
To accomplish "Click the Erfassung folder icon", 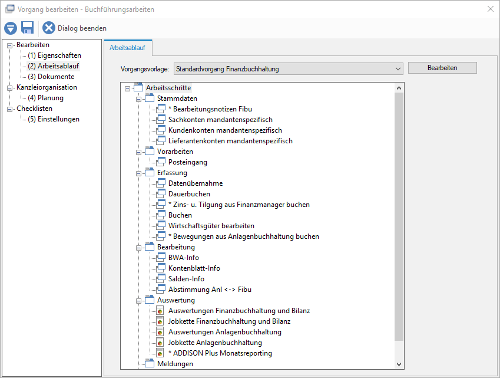I will [x=149, y=172].
